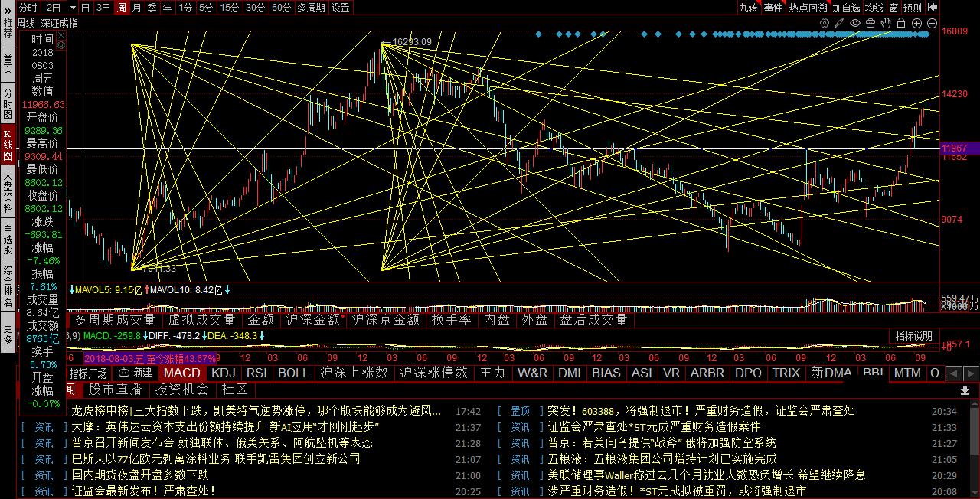
Task: Open 热点回溯 hotspot review
Action: 808,8
